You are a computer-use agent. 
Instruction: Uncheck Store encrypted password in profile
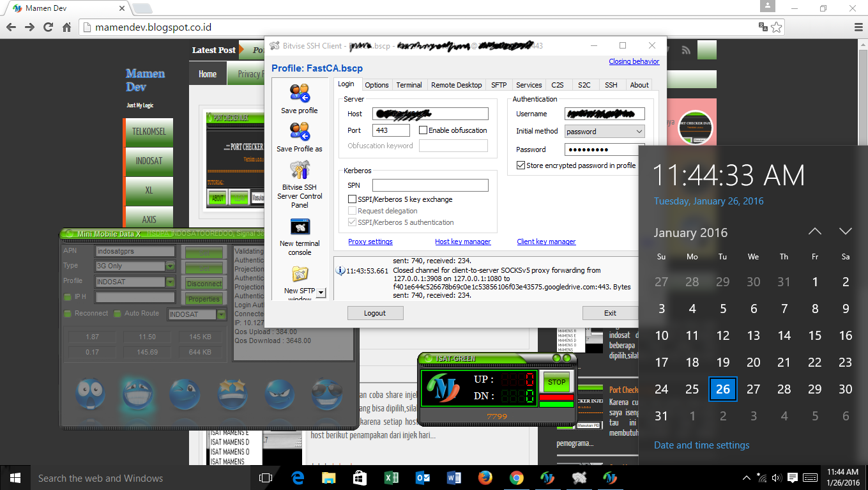click(521, 165)
